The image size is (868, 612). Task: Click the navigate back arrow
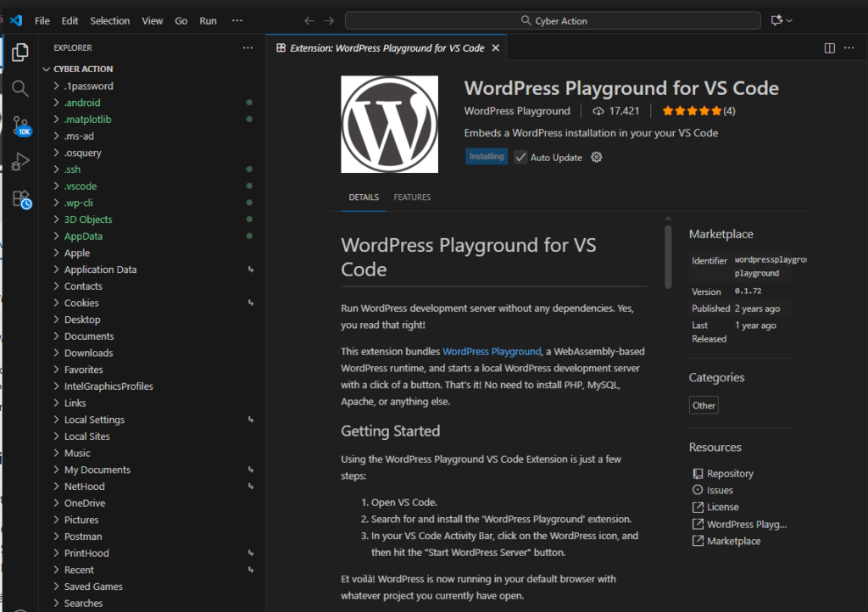309,20
